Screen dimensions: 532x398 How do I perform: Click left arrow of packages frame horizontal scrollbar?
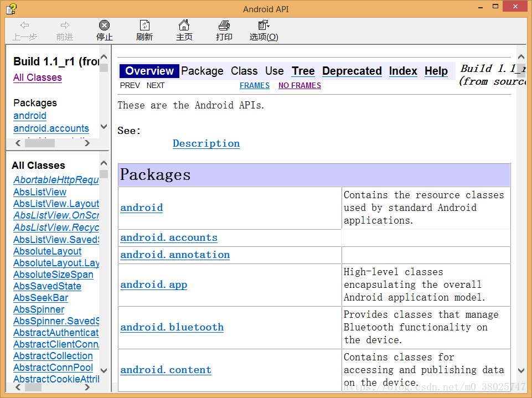(18, 143)
